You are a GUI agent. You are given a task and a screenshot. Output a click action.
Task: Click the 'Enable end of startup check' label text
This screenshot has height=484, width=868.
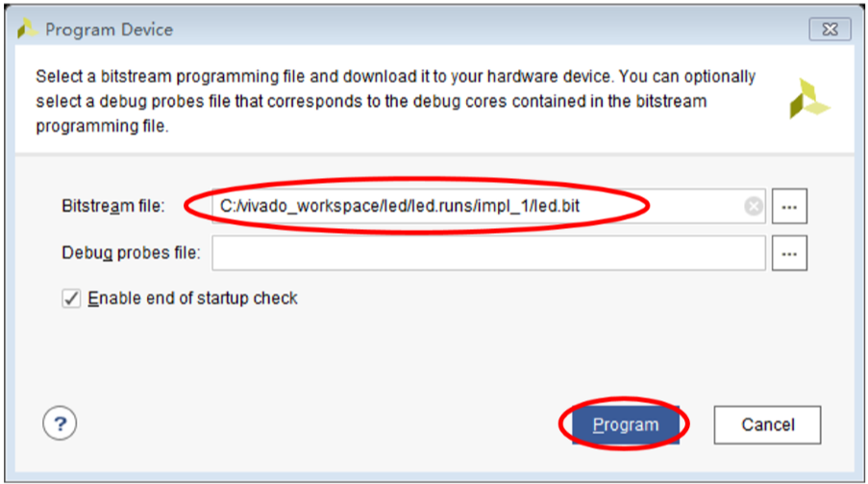click(192, 298)
